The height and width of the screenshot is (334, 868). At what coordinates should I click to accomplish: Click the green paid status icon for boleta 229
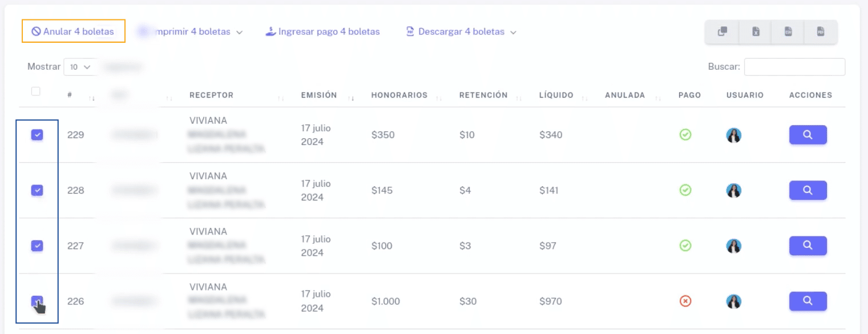point(685,135)
